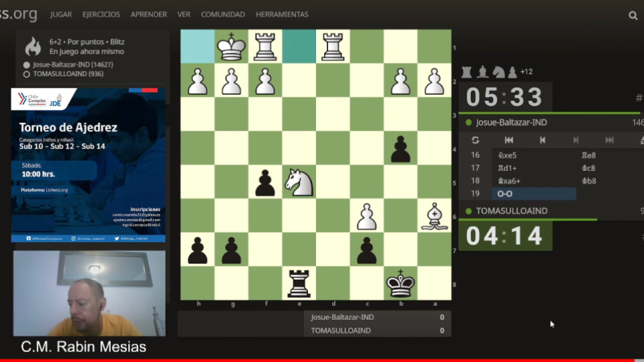Step forward to the next move

tap(576, 140)
